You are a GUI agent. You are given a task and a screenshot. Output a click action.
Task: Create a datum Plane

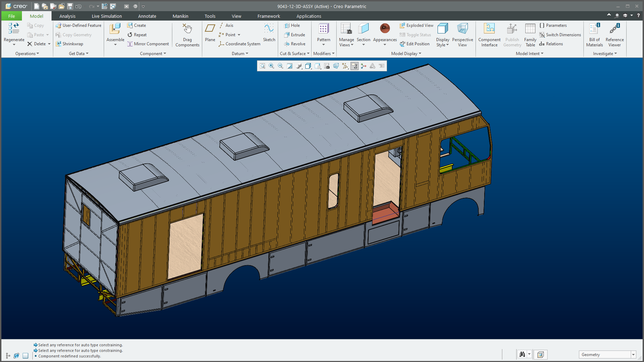coord(210,32)
